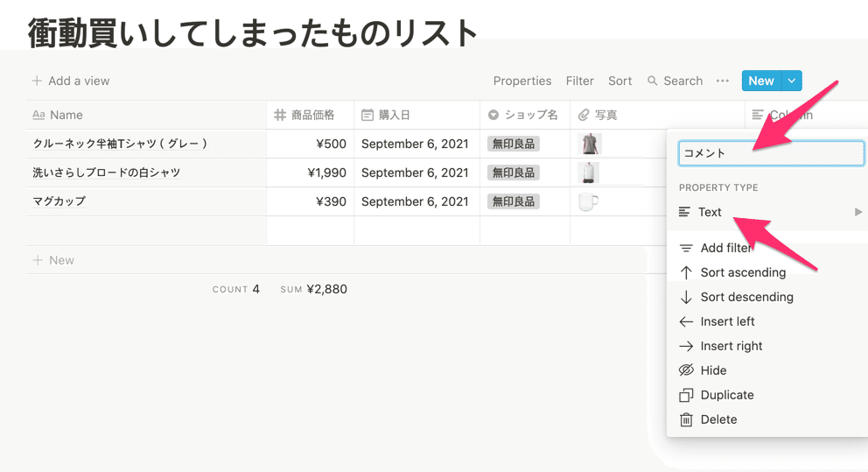Click the ¥1,990 price cell
868x472 pixels.
coord(310,173)
